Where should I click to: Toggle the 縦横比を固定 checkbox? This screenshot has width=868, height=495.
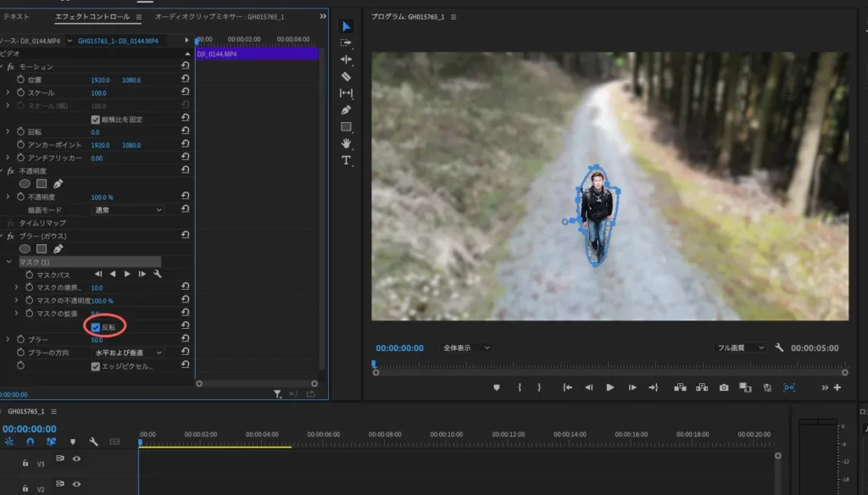[x=96, y=120]
